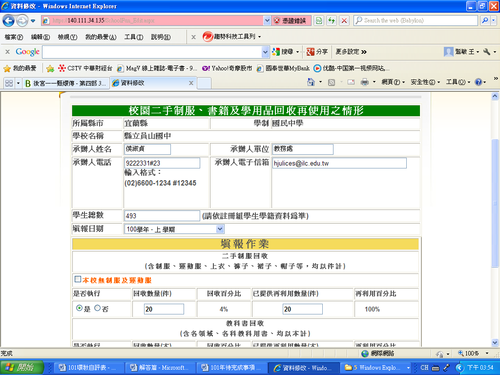Image resolution: width=500 pixels, height=375 pixels.
Task: Open the search provider dropdown arrow
Action: tap(493, 21)
